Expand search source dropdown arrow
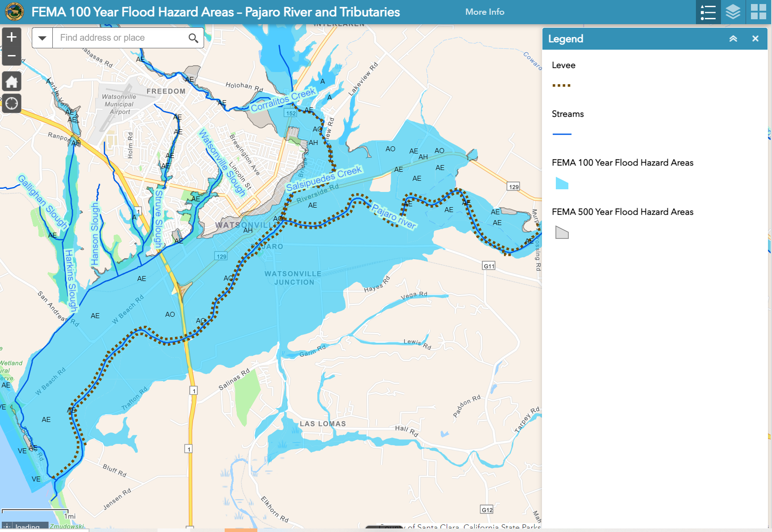 43,38
